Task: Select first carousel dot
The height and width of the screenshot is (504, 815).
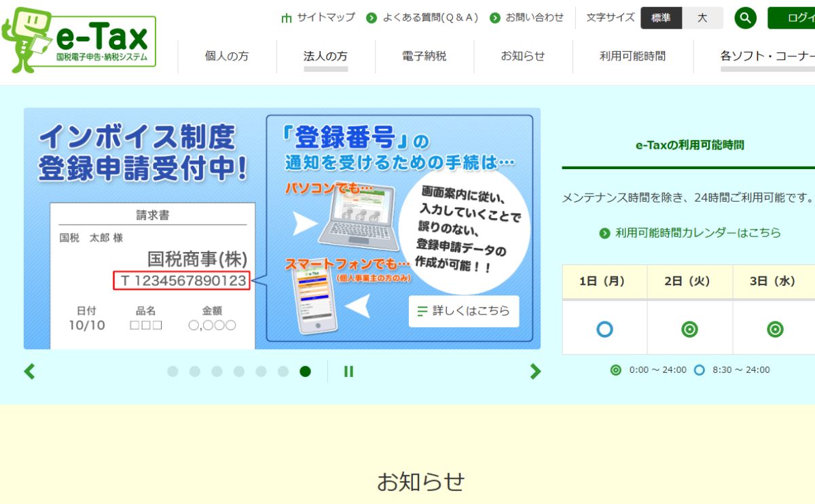Action: [173, 372]
